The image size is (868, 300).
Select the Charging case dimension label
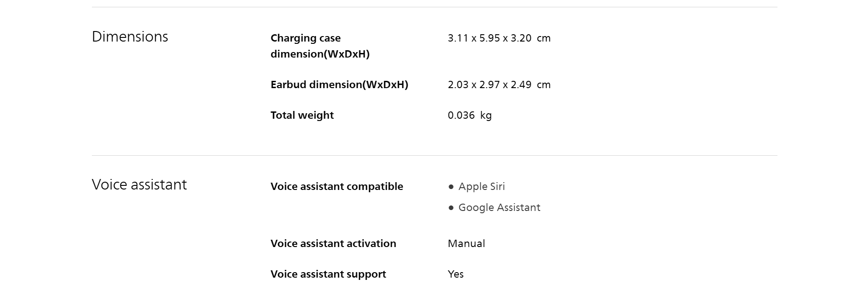coord(320,46)
